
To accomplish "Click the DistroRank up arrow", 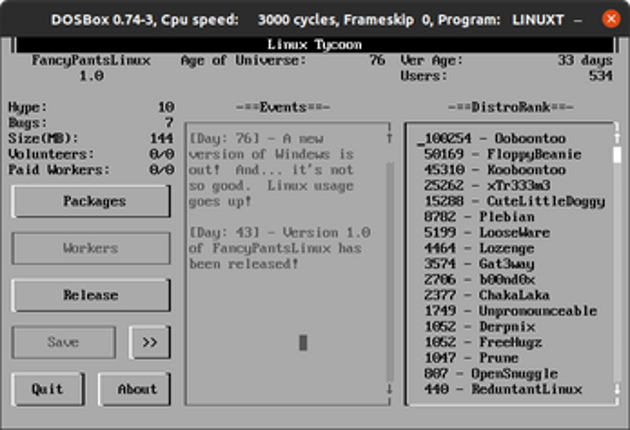I will point(617,139).
